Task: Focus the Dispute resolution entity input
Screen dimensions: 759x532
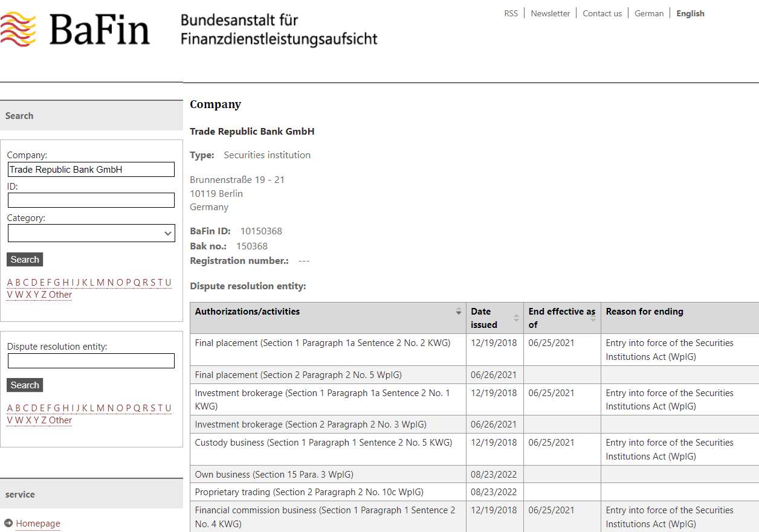Action: click(x=91, y=361)
